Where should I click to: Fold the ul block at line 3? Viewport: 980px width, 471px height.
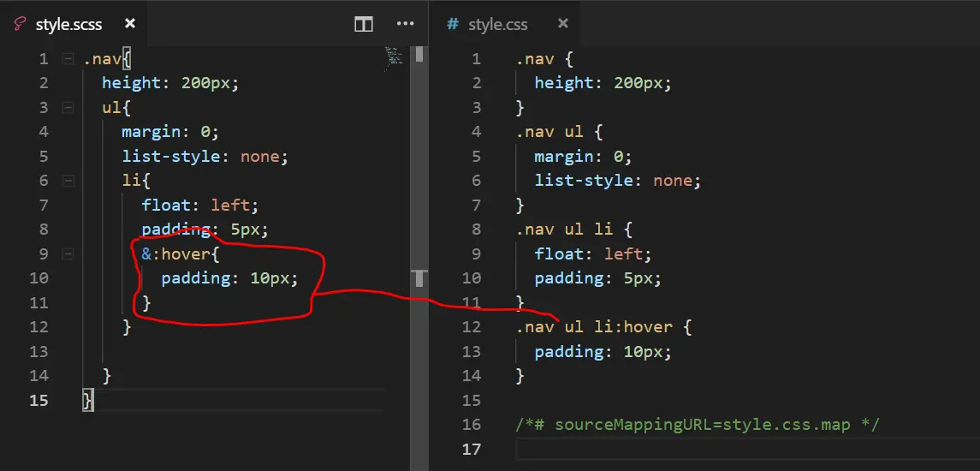click(x=68, y=108)
